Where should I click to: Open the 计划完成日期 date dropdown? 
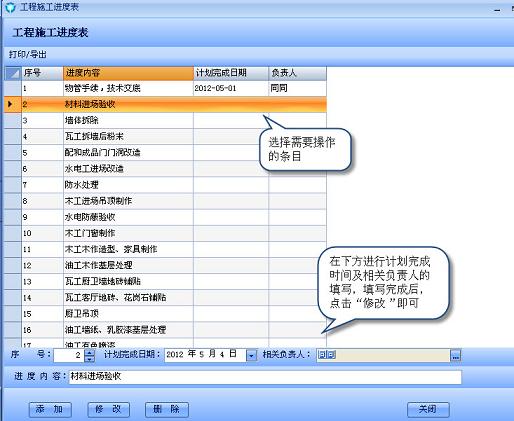point(252,355)
